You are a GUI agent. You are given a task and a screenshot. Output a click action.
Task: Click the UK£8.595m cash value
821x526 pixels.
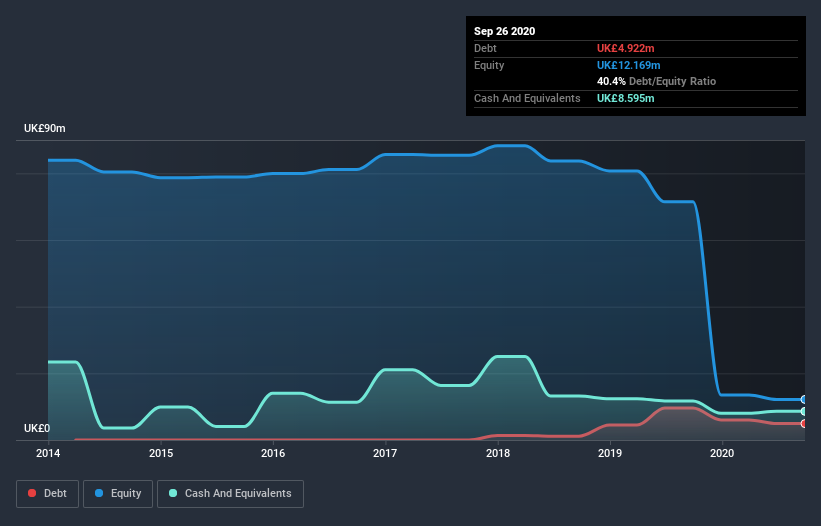tap(626, 98)
